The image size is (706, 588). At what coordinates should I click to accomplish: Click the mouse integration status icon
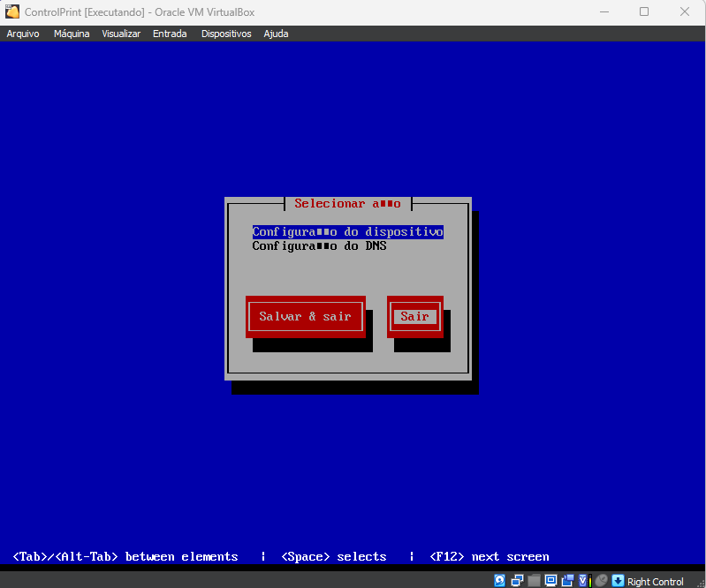(601, 581)
